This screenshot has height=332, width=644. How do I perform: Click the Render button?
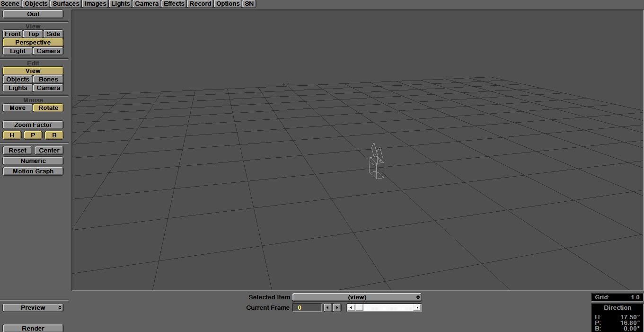33,328
